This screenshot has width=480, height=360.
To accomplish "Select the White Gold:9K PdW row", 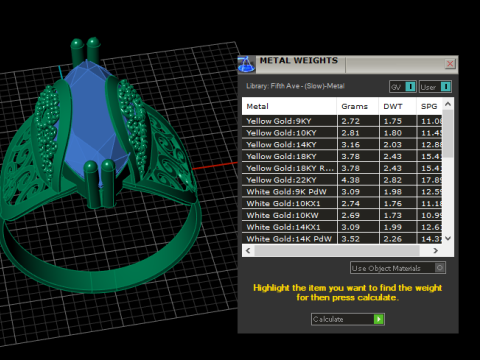I will click(x=342, y=192).
